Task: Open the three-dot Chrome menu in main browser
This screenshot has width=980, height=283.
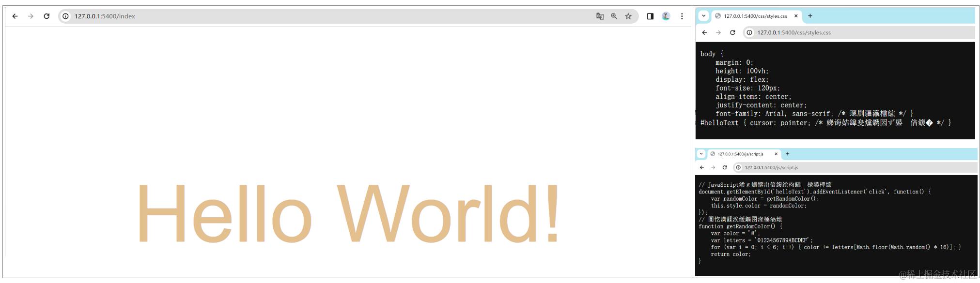Action: click(x=682, y=16)
